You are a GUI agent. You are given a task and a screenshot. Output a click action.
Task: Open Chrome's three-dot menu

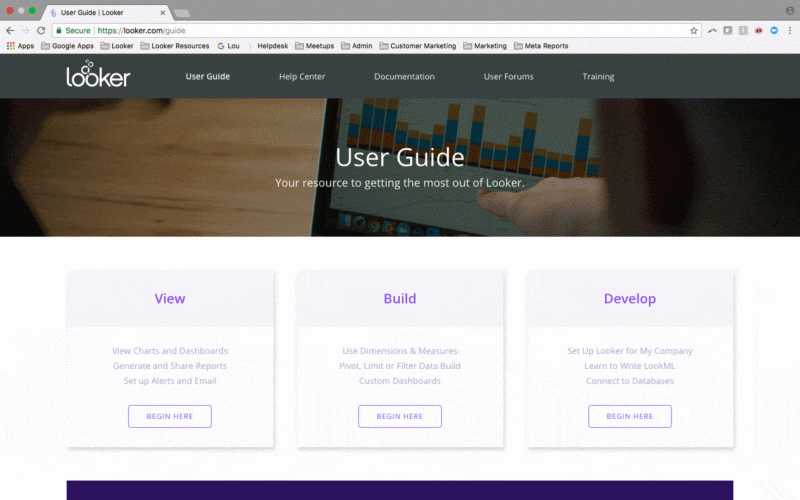tap(790, 31)
